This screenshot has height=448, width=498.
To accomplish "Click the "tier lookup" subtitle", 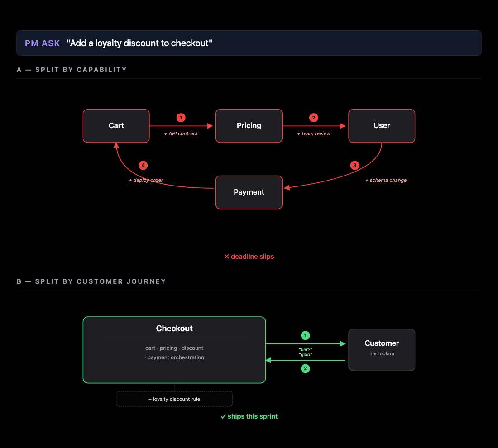I will (x=382, y=353).
